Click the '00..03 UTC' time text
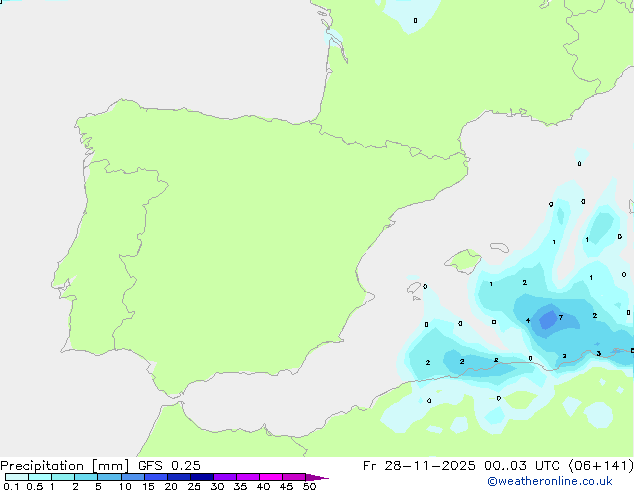This screenshot has width=634, height=490. (522, 466)
